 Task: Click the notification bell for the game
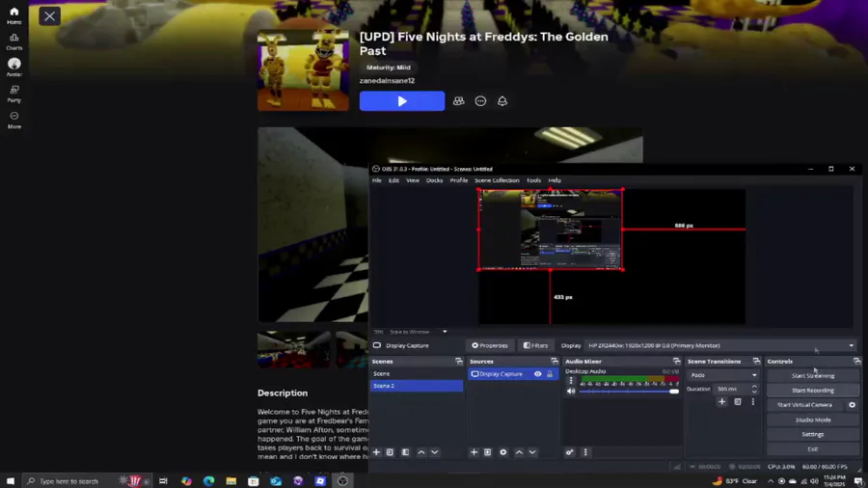[502, 101]
